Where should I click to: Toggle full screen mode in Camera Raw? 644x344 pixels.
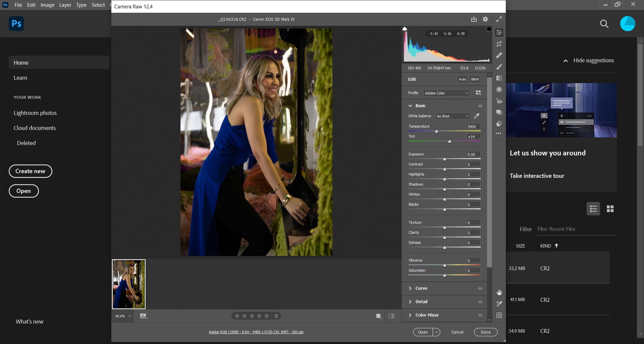499,19
